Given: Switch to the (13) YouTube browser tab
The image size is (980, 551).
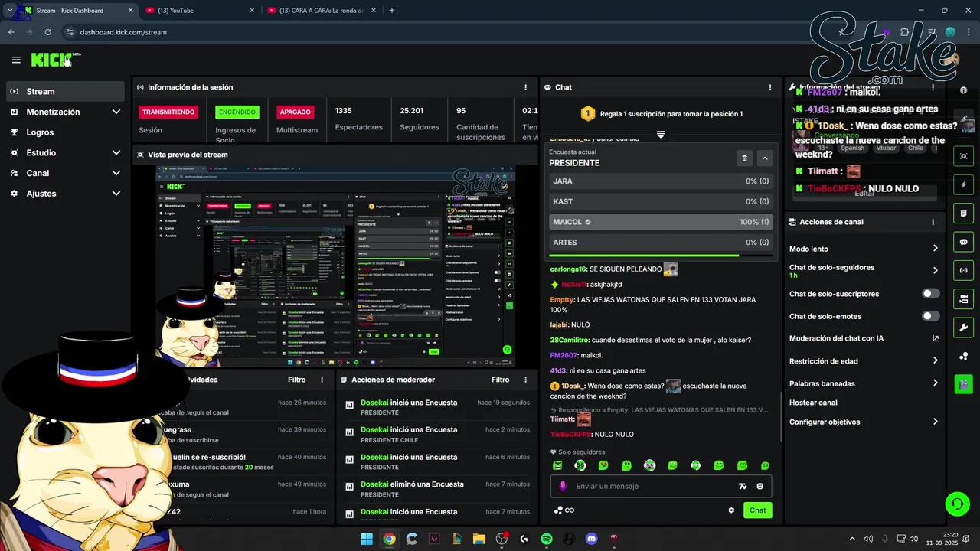Looking at the screenshot, I should [201, 10].
